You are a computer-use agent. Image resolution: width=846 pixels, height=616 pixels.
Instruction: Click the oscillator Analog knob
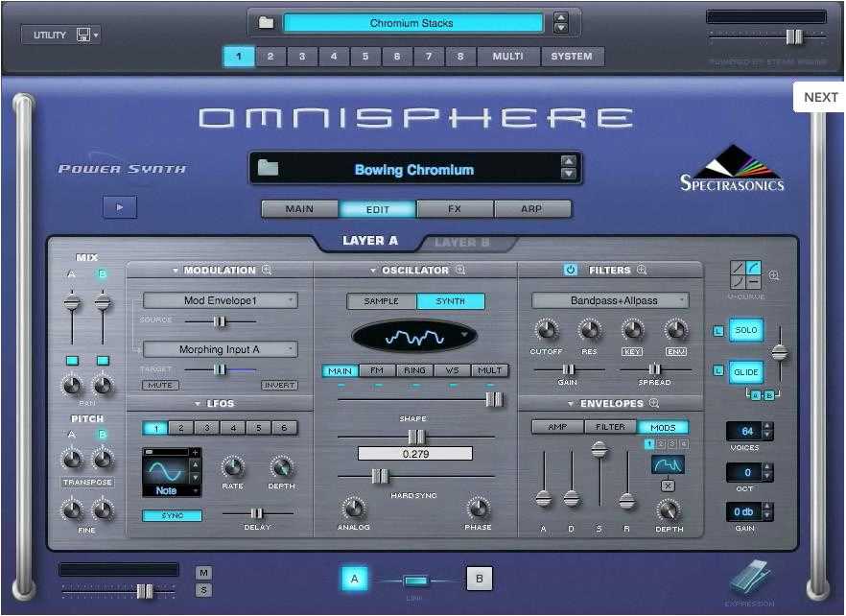[353, 508]
